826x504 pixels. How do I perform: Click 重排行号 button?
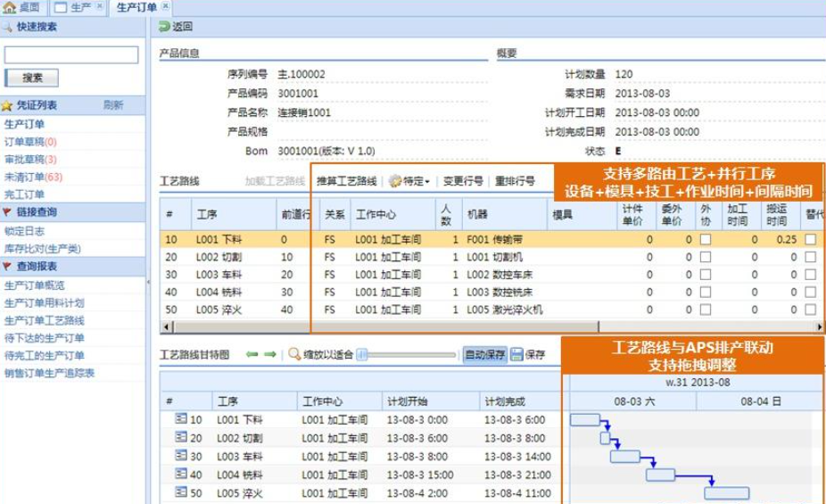click(515, 181)
